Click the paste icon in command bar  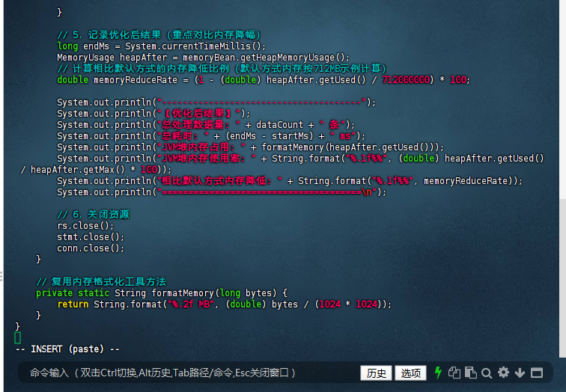[x=471, y=373]
